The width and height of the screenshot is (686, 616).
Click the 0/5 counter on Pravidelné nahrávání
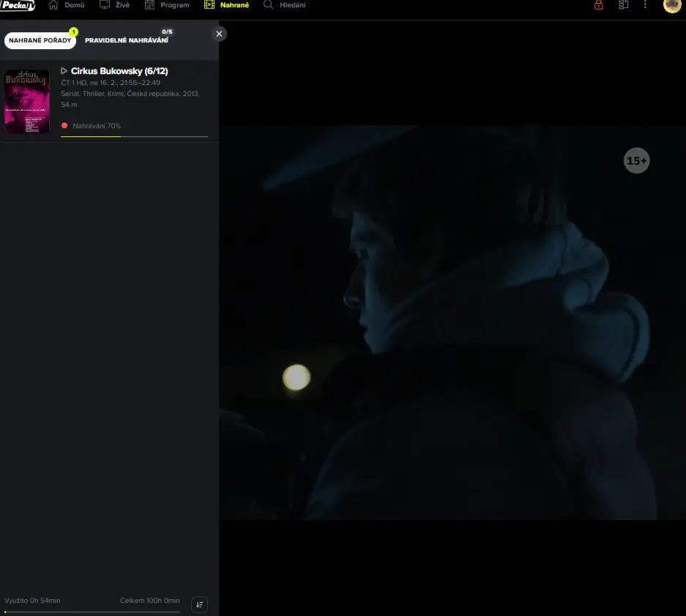point(167,32)
